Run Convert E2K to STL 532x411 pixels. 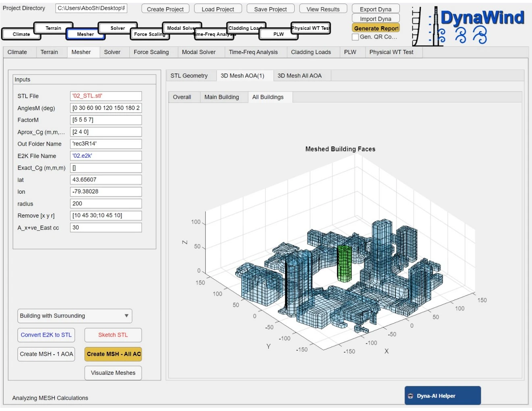click(x=46, y=335)
